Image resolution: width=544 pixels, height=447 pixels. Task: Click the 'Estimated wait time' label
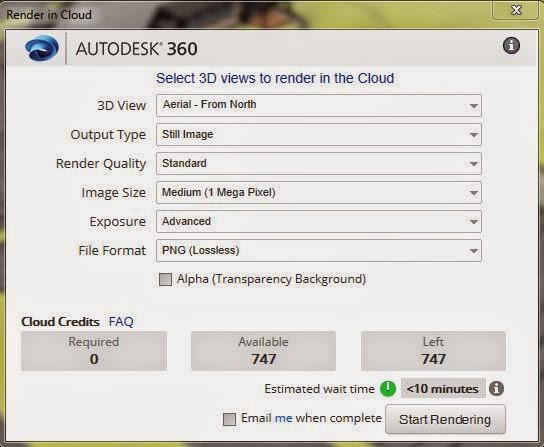point(319,389)
